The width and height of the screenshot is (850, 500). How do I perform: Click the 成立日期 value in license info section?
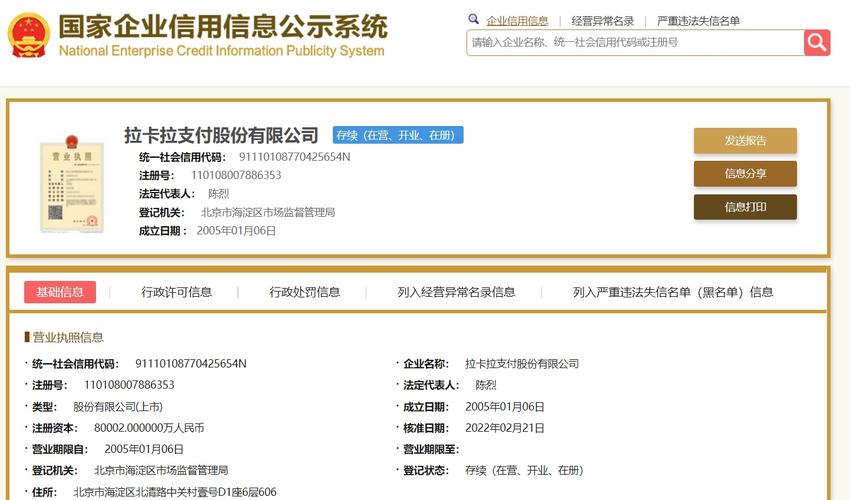tap(505, 407)
